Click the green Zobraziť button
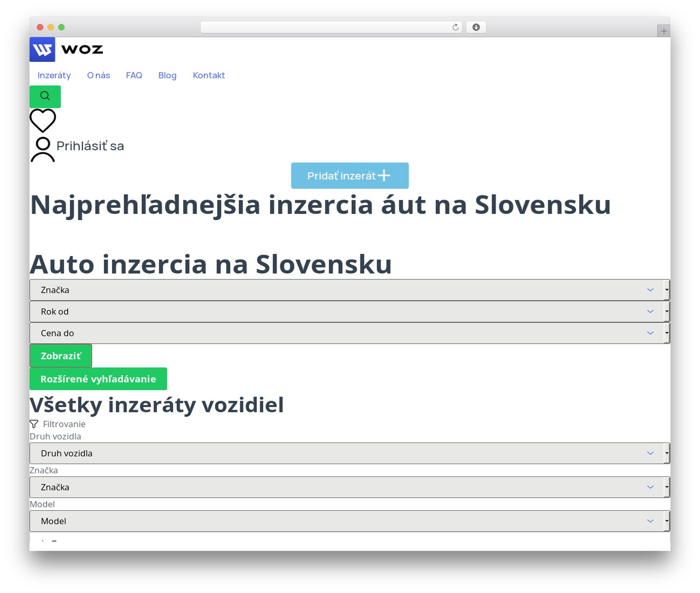This screenshot has width=700, height=593. tap(61, 356)
